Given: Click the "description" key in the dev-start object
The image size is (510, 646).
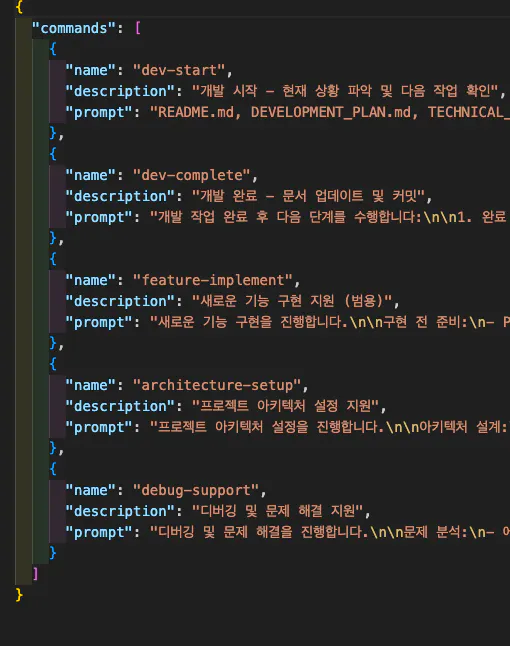Looking at the screenshot, I should [120, 91].
